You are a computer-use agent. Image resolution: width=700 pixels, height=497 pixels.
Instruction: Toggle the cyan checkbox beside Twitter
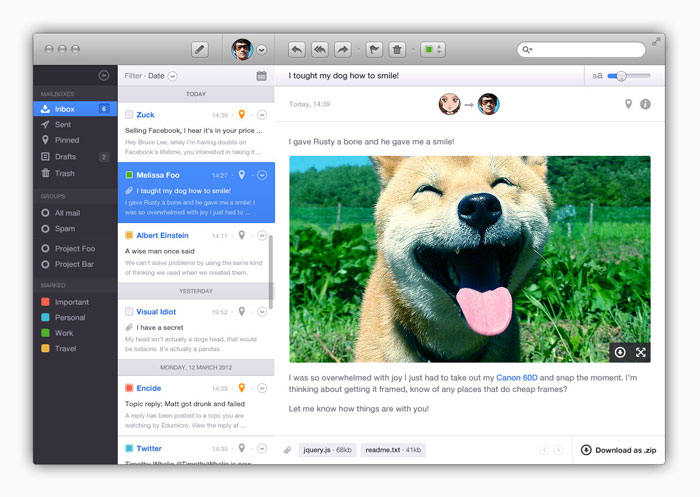tap(129, 448)
